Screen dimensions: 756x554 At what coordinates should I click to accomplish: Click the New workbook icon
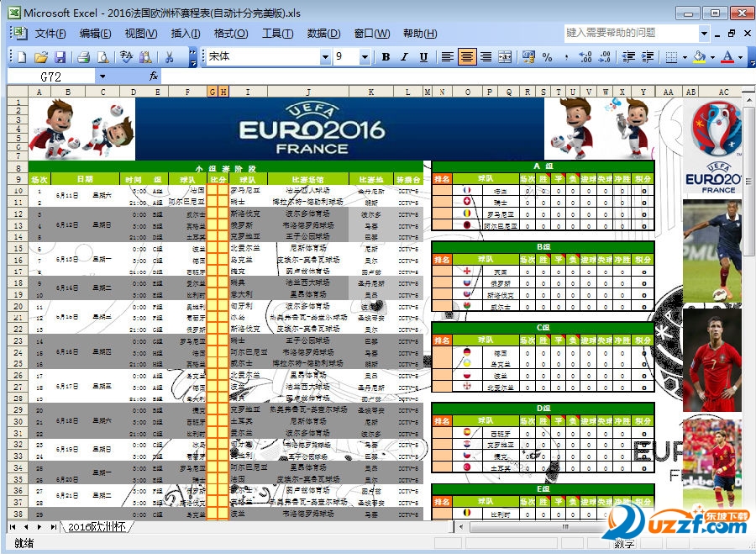(22, 57)
